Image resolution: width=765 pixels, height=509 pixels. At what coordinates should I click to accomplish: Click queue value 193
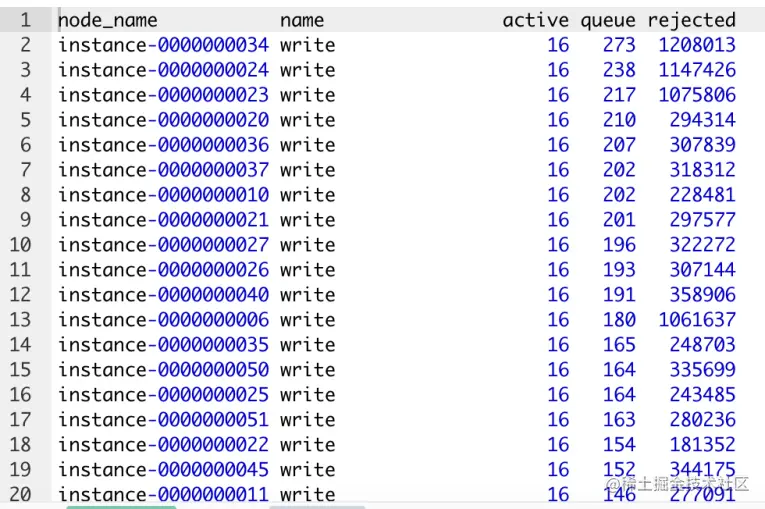click(x=619, y=270)
